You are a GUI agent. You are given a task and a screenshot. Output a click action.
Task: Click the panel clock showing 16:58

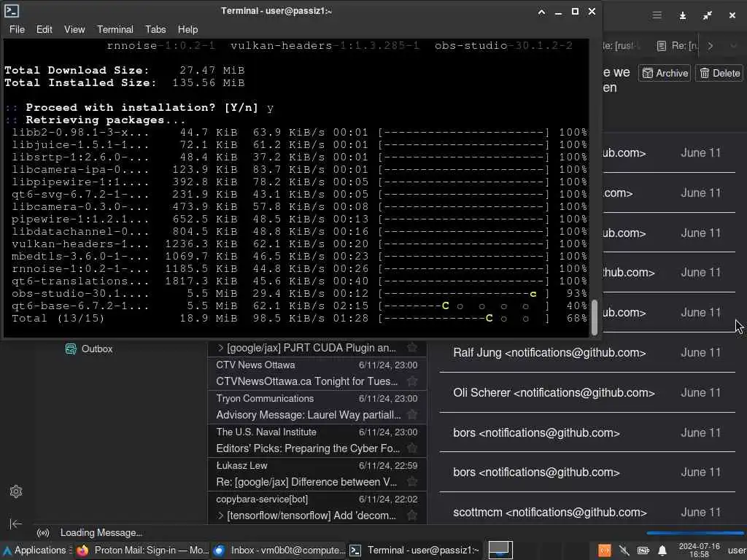coord(699,550)
